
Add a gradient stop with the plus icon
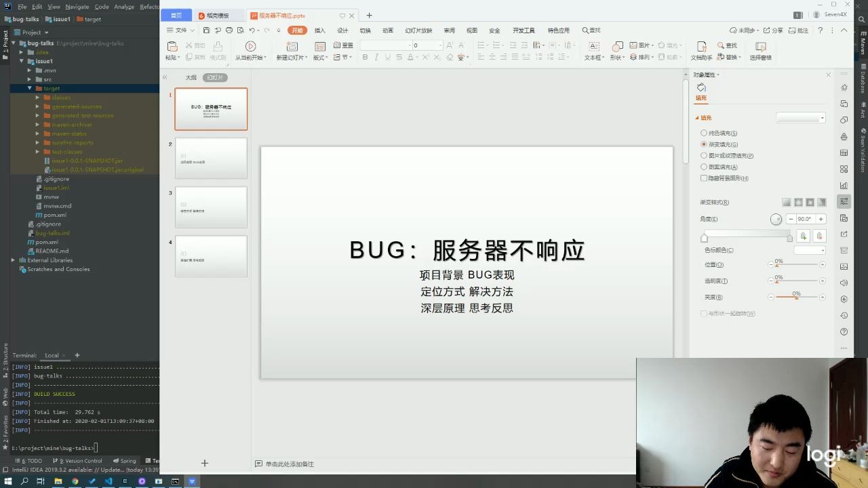[804, 236]
